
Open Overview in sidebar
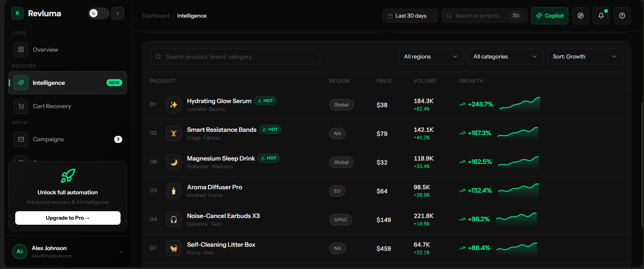68,50
